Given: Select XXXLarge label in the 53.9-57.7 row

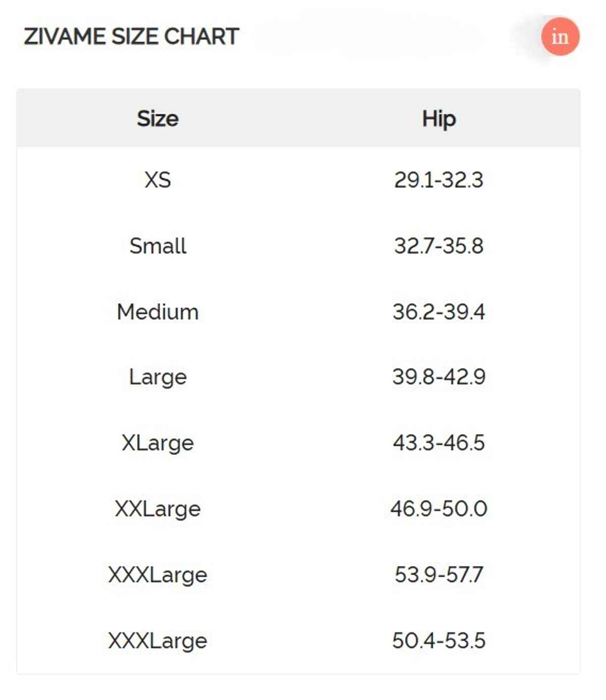Looking at the screenshot, I should (x=158, y=575).
